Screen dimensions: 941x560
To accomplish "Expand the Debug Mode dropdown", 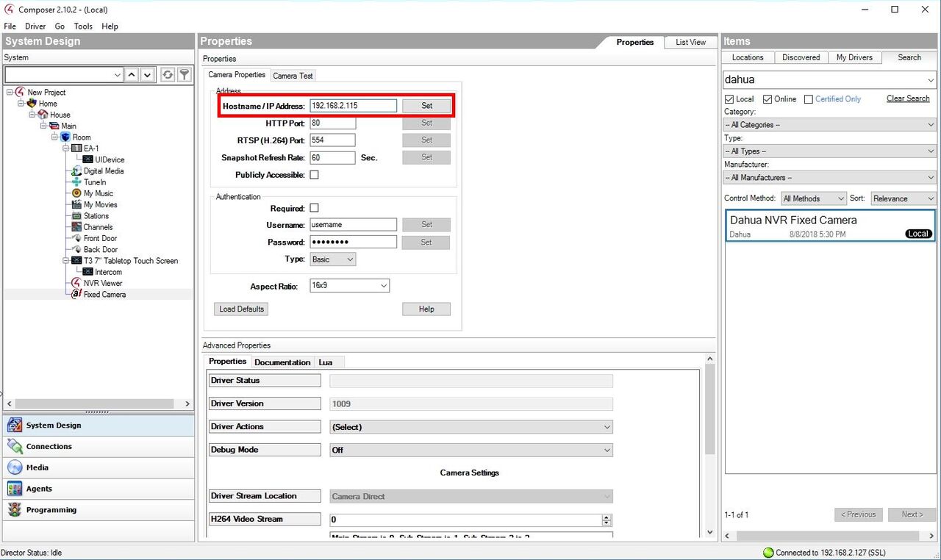I will click(470, 450).
